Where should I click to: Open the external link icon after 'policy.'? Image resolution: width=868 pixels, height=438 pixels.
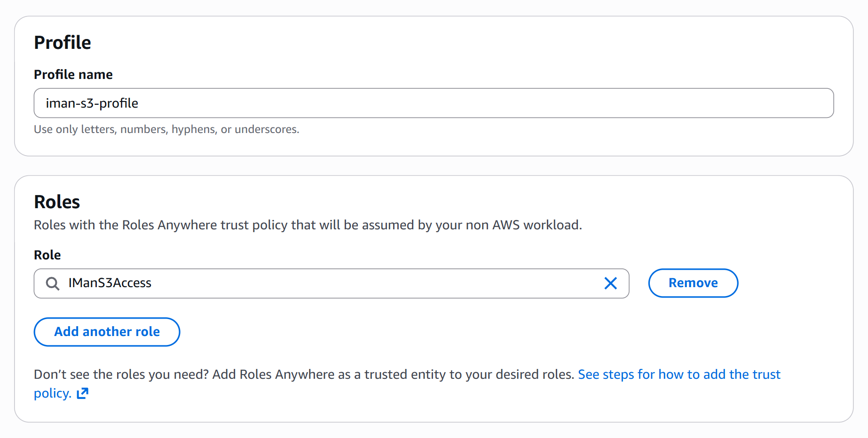[x=83, y=393]
